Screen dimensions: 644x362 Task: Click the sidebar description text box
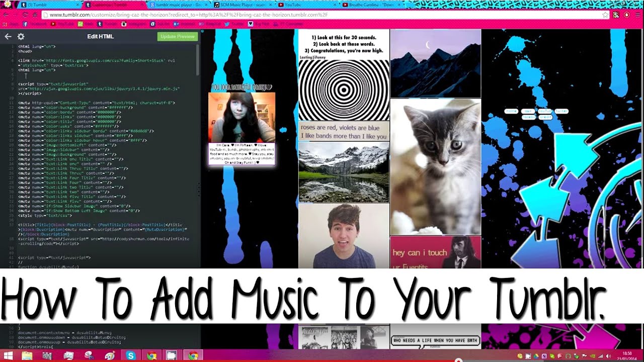(x=242, y=154)
